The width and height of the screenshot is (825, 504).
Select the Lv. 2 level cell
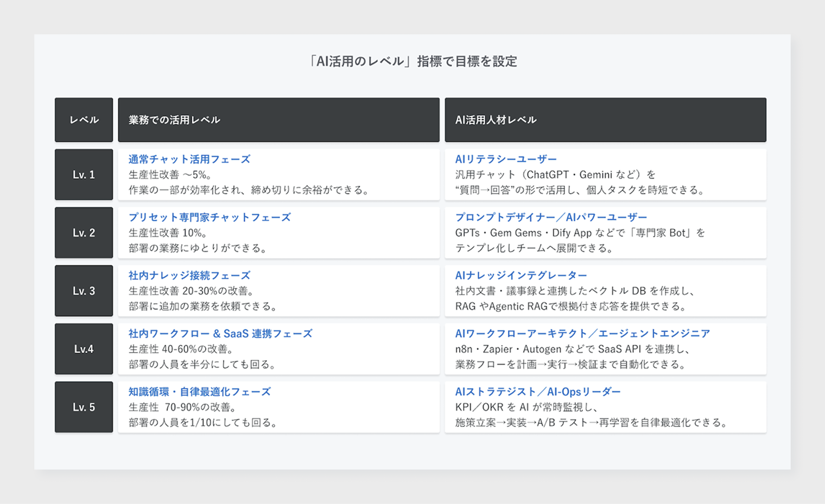pyautogui.click(x=84, y=232)
